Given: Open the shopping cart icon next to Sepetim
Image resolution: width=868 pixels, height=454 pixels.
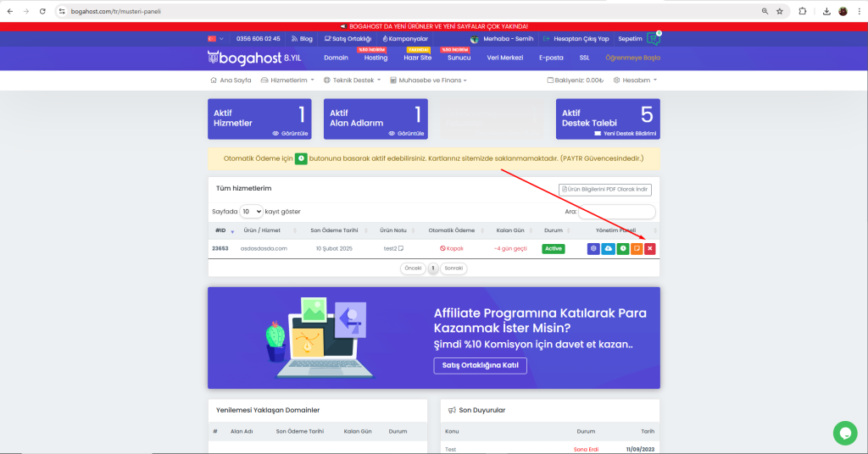Looking at the screenshot, I should (654, 39).
